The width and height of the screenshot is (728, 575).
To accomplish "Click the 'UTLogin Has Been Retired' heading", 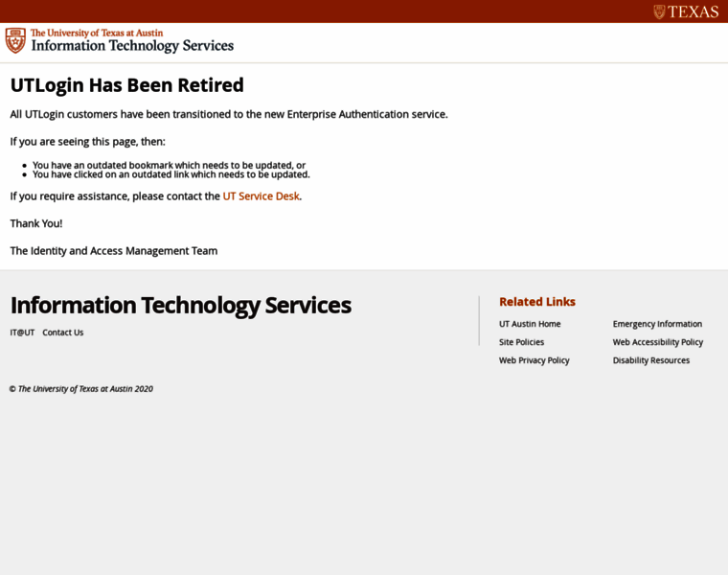I will [126, 85].
